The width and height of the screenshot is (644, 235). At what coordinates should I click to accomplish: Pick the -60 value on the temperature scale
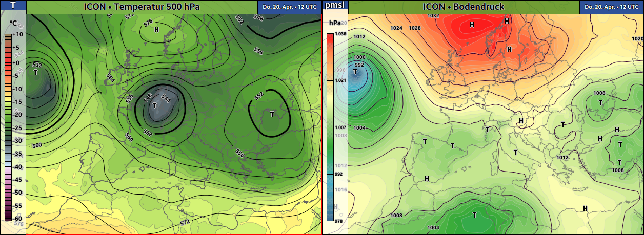17,218
